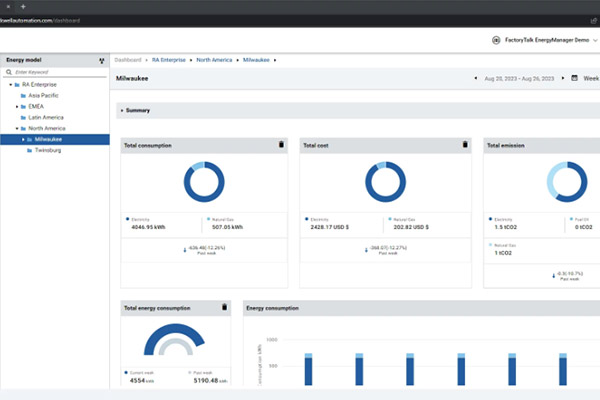
Task: Close the current browser tab
Action: (8, 7)
